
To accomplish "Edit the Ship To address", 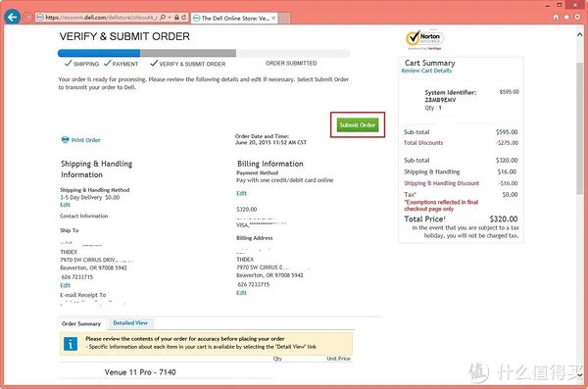I will coord(66,285).
